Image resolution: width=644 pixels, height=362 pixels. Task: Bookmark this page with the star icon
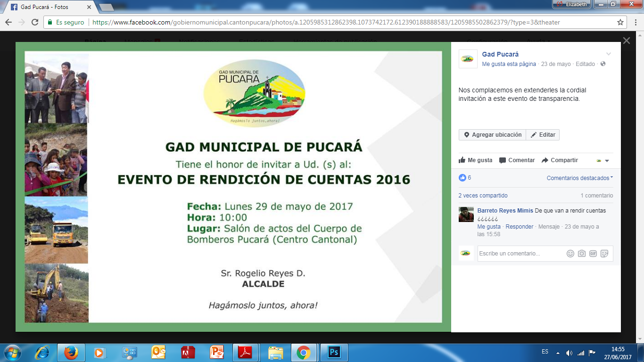click(620, 22)
